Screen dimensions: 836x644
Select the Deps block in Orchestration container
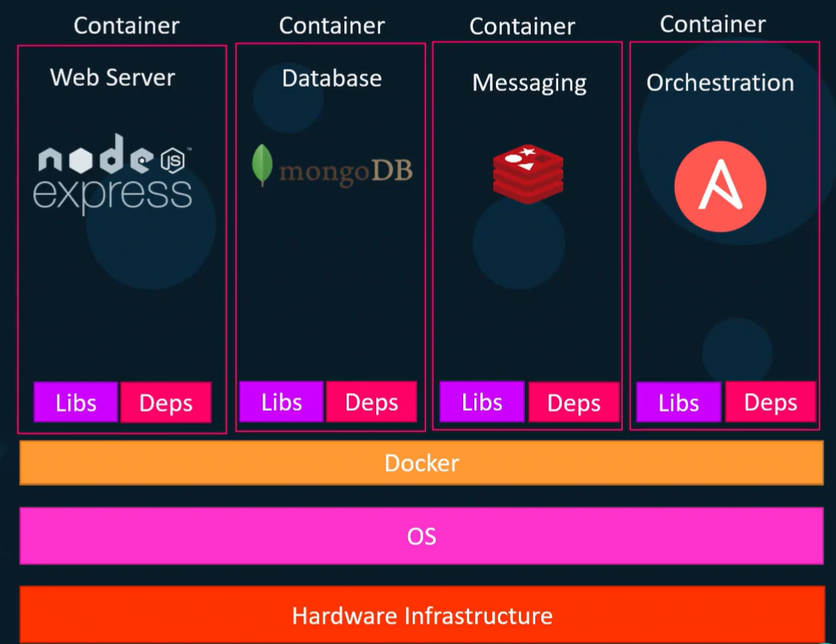pyautogui.click(x=771, y=401)
